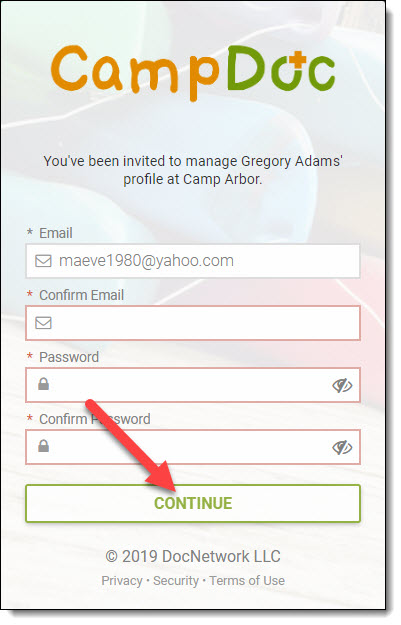Click the Confirm Email field label
The height and width of the screenshot is (625, 401).
(81, 295)
